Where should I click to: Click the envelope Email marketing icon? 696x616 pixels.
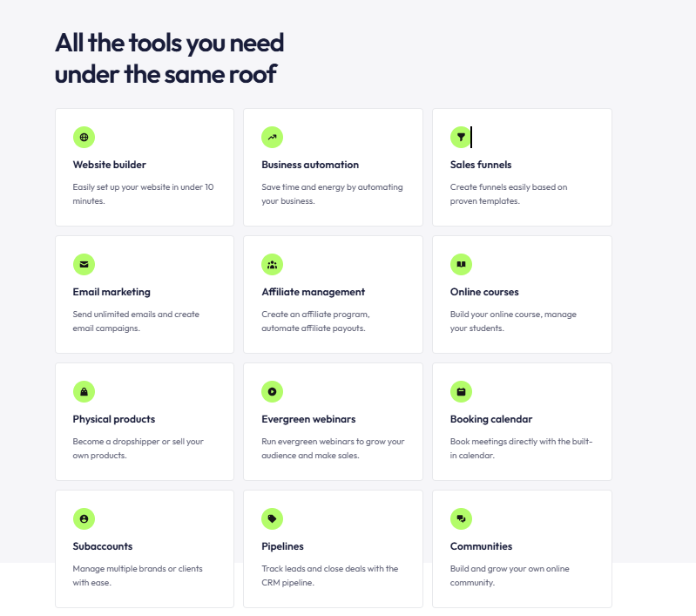pyautogui.click(x=84, y=264)
